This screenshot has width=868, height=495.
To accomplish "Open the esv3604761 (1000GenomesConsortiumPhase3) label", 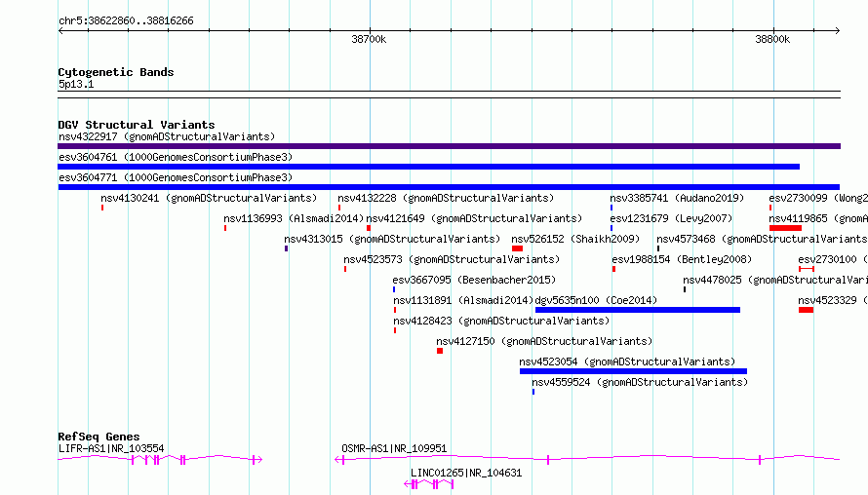I will [176, 157].
